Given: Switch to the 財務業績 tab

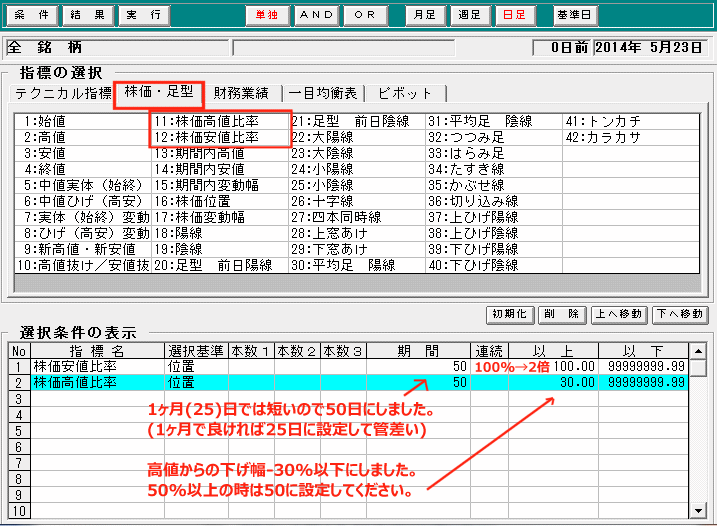Looking at the screenshot, I should click(241, 94).
